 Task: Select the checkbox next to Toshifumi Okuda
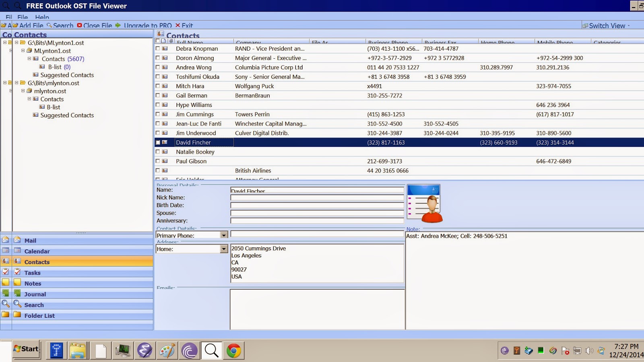[x=158, y=76]
